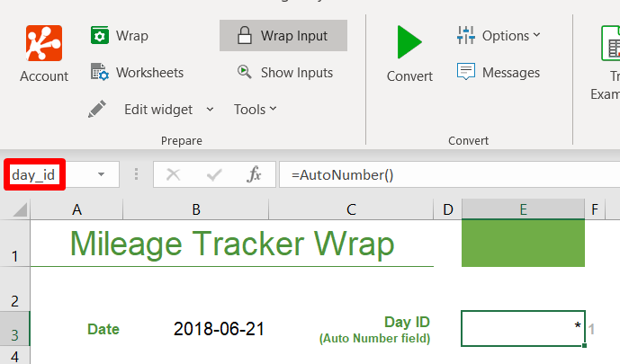Screen dimensions: 620x364
Task: Select column D header
Action: [x=447, y=209]
